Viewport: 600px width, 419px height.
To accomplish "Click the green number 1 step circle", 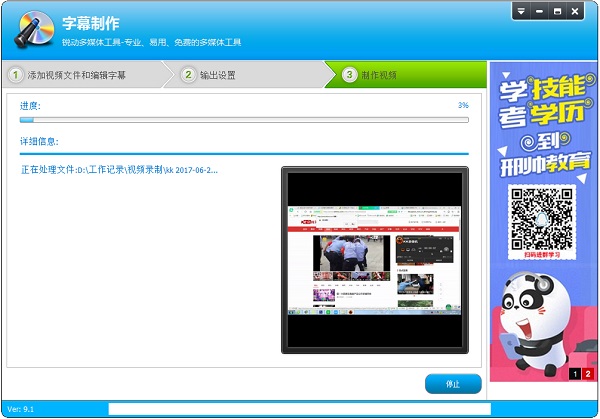I will 15,75.
